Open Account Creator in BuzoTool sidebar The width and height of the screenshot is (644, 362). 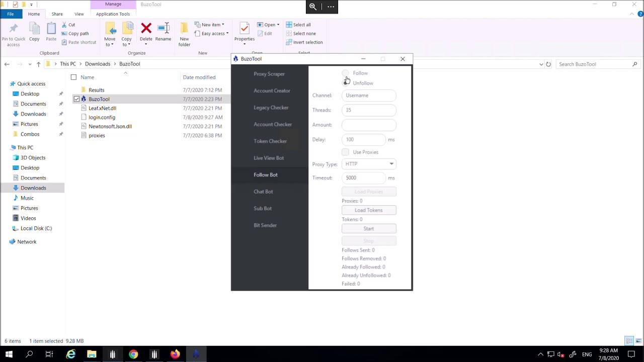coord(272,90)
